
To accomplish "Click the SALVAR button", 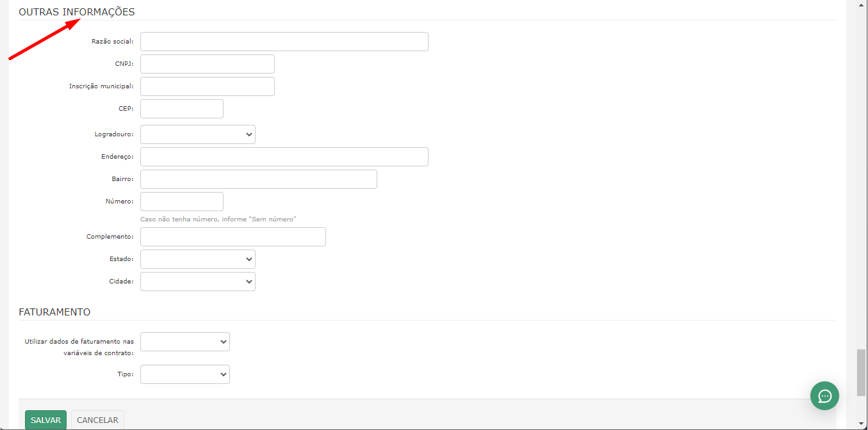I will (45, 420).
